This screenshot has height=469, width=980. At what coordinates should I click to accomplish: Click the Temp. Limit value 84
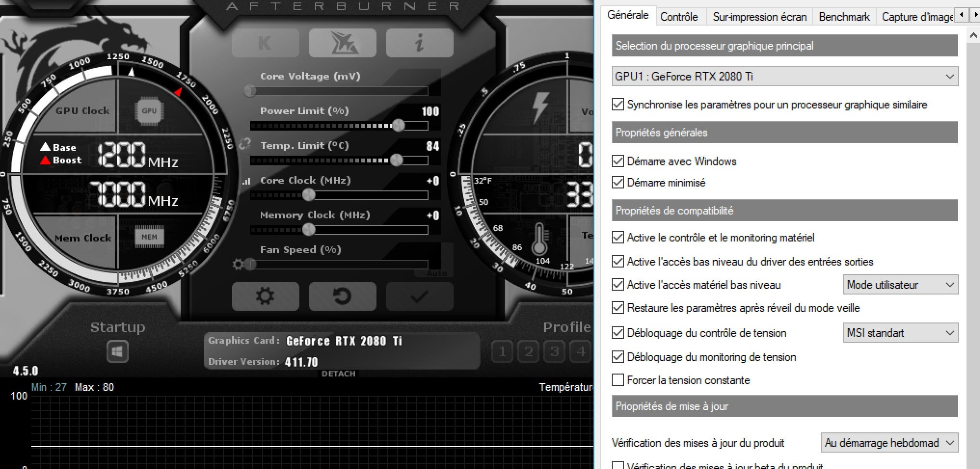tap(432, 146)
